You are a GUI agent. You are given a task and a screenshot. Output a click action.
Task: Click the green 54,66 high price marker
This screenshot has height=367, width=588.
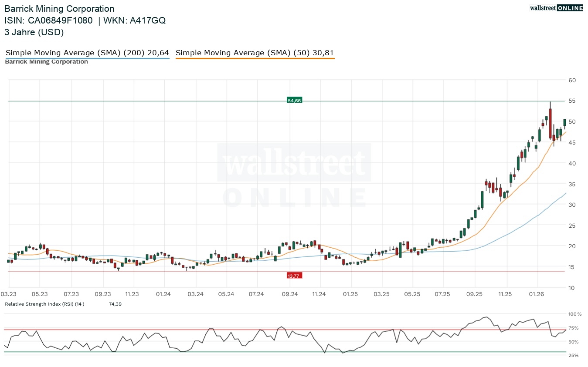tap(294, 101)
